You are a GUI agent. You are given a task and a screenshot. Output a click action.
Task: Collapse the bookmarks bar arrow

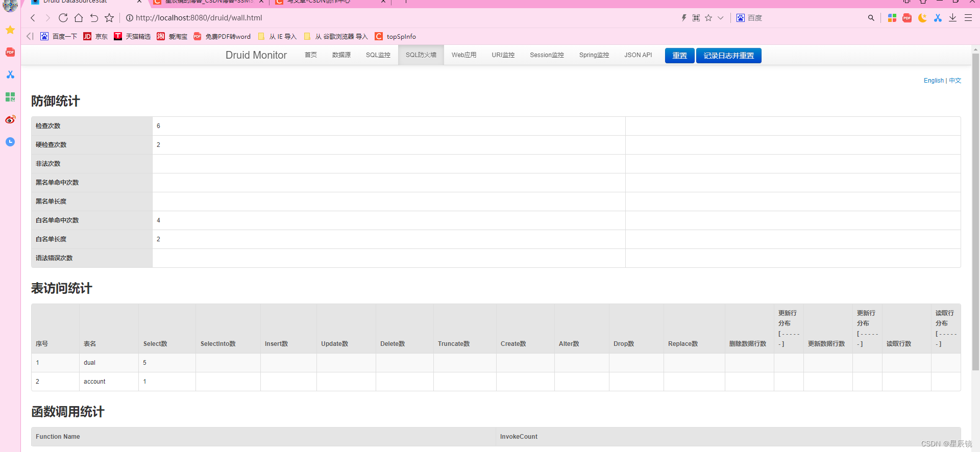30,36
